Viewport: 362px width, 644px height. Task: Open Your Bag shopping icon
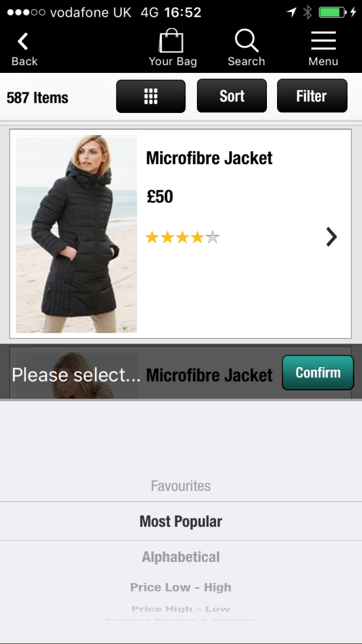pos(172,41)
